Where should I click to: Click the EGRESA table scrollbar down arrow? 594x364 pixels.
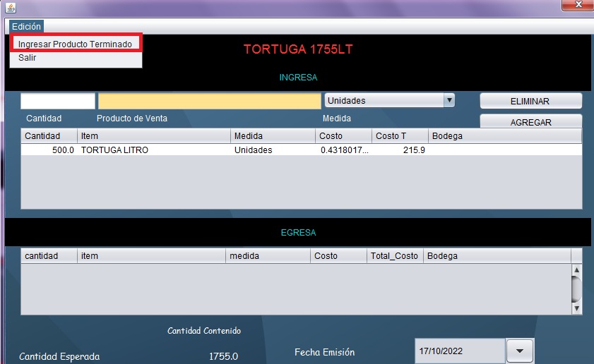tap(576, 308)
